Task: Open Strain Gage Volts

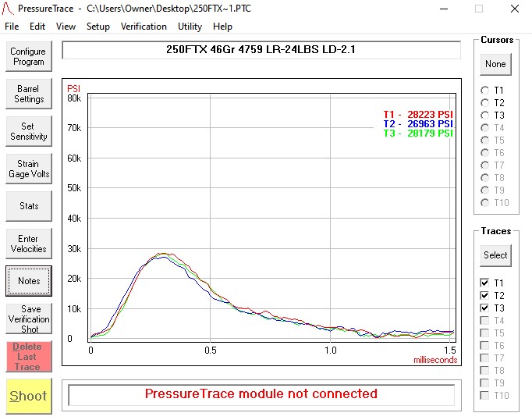Action: (x=29, y=169)
